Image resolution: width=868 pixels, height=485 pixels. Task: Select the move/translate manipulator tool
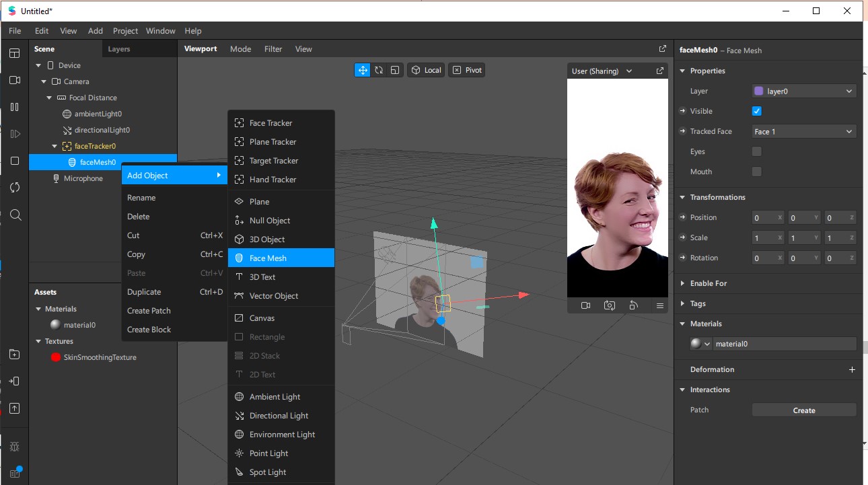362,70
